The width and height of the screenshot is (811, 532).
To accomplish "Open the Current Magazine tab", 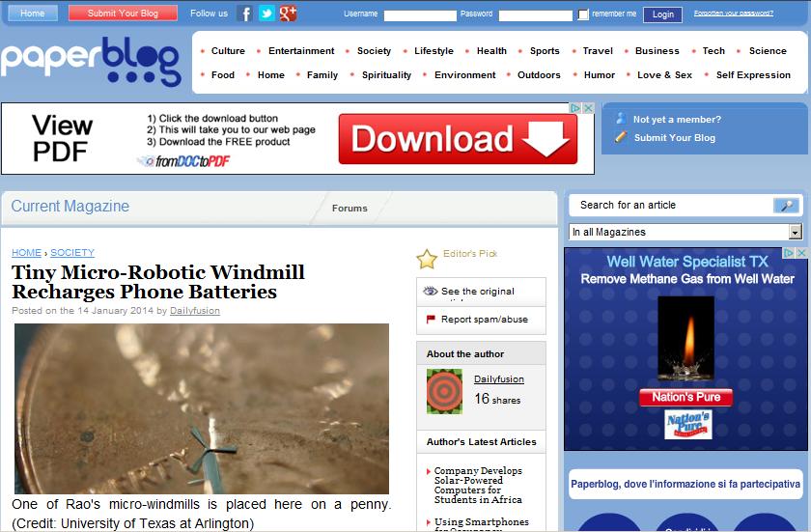I will [70, 207].
